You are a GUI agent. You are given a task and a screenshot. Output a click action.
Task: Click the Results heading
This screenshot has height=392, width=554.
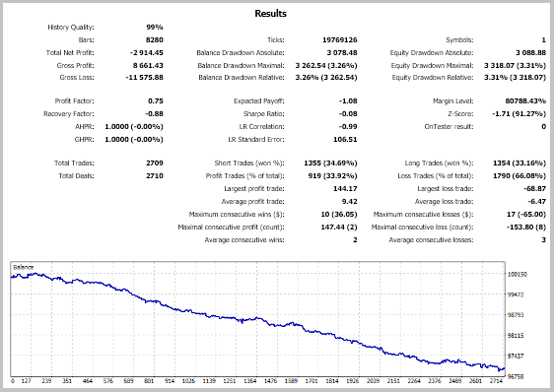coord(270,14)
